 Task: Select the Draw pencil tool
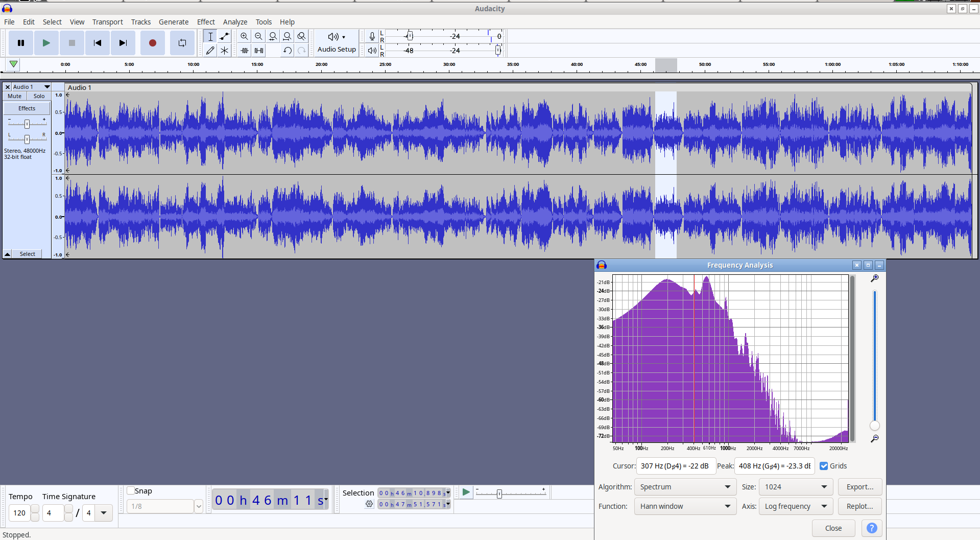click(210, 50)
